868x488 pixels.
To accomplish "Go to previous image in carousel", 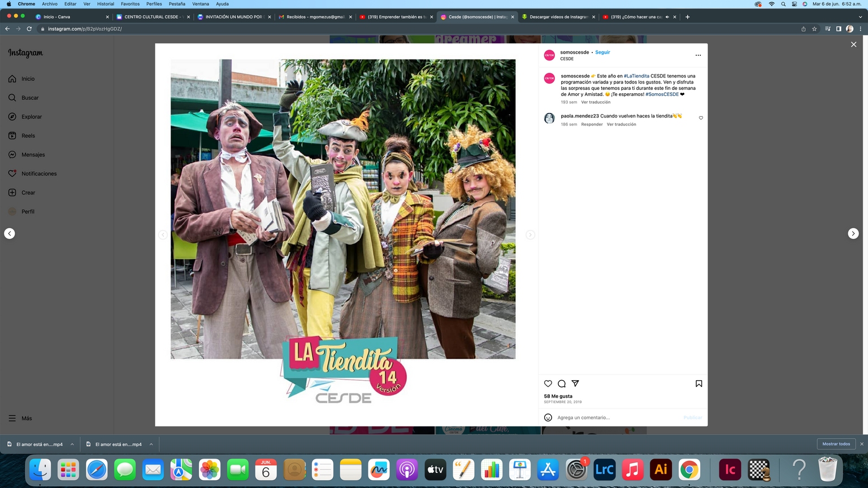I will [163, 235].
